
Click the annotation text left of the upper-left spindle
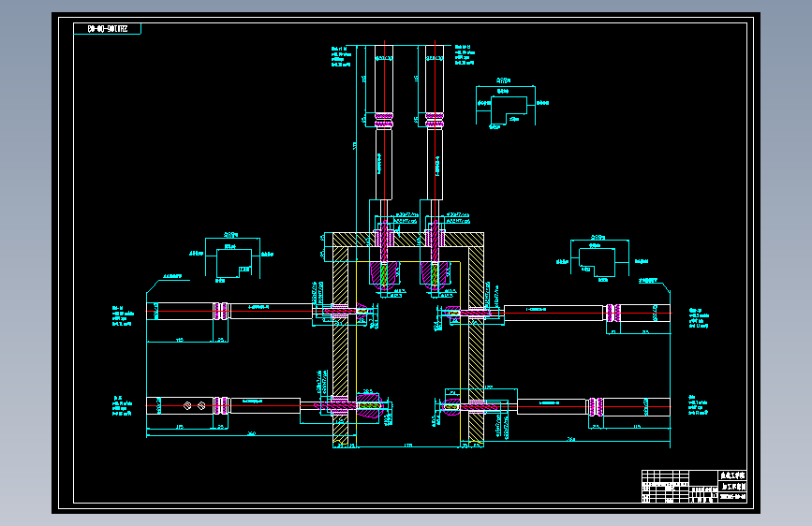click(123, 316)
